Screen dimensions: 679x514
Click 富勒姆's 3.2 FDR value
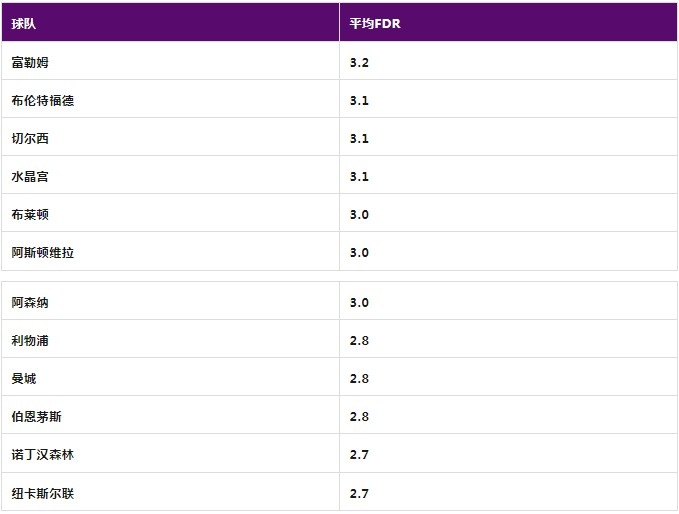(x=360, y=62)
